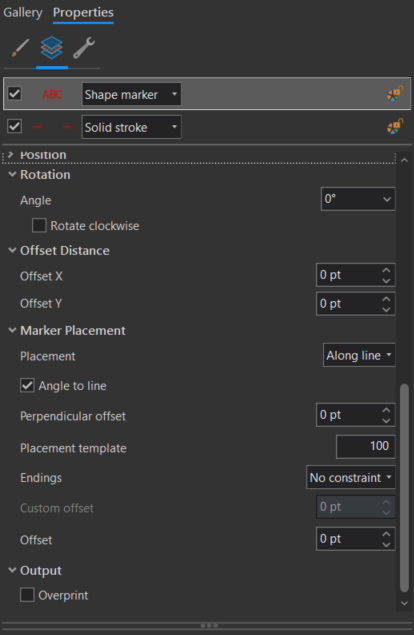Uncheck the Angle to line checkbox
Image resolution: width=414 pixels, height=635 pixels.
27,386
